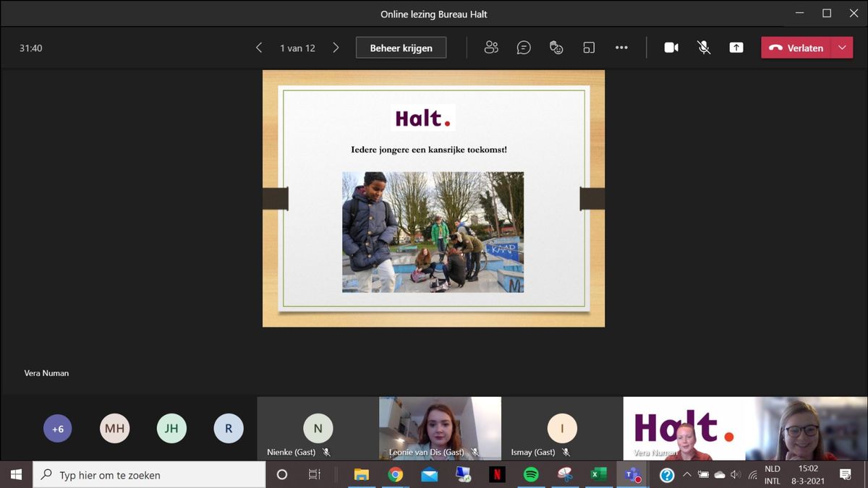Select the MH participant avatar
This screenshot has height=488, width=868.
pyautogui.click(x=114, y=428)
